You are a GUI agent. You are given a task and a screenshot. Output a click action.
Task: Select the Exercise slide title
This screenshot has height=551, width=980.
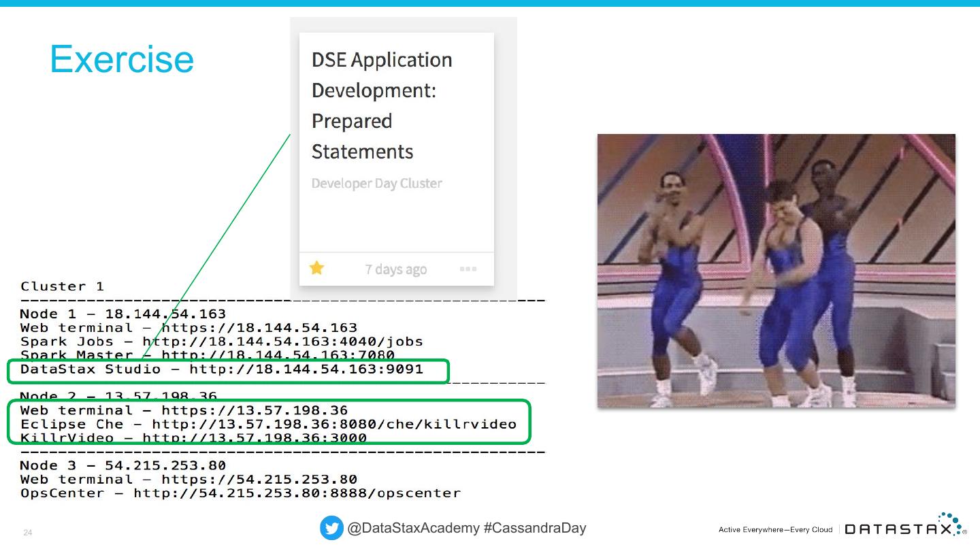(122, 59)
